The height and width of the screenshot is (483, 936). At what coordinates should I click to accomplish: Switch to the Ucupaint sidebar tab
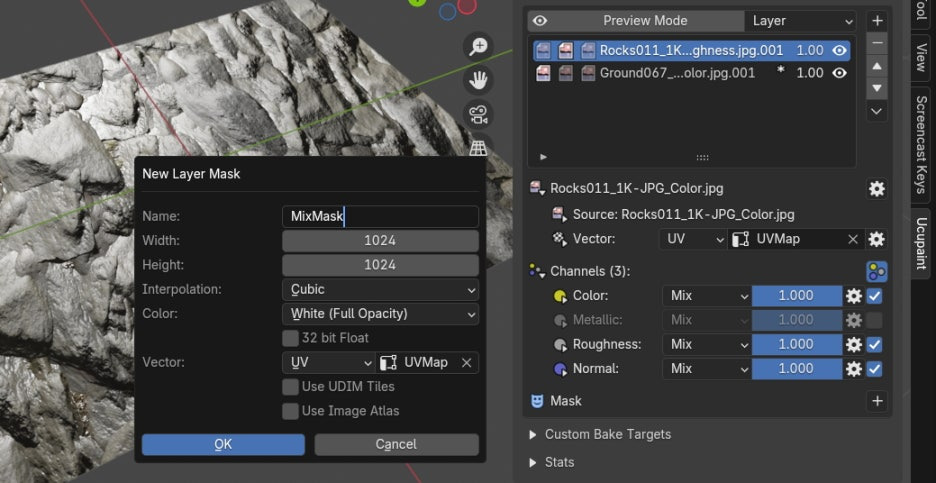pyautogui.click(x=921, y=244)
